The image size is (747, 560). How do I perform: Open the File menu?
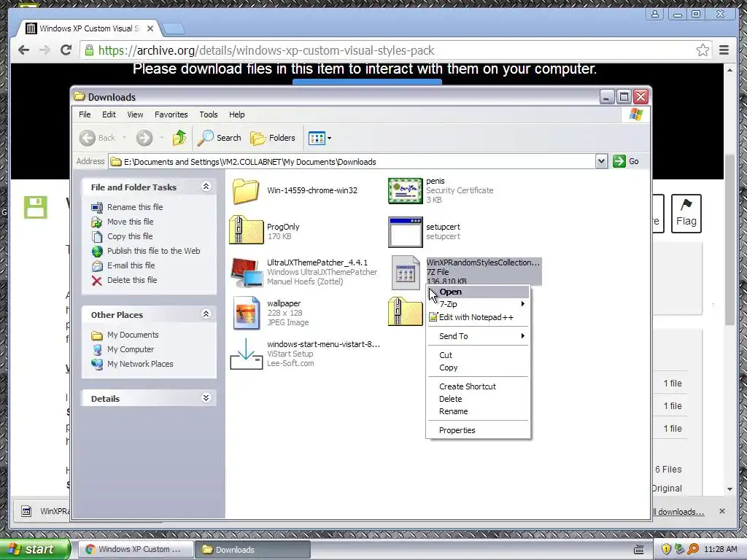point(85,114)
